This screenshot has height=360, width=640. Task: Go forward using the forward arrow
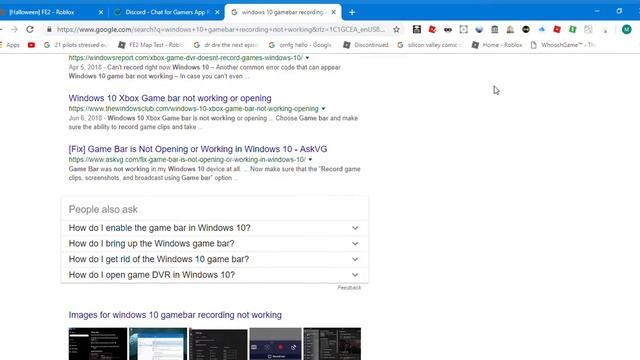[14, 29]
